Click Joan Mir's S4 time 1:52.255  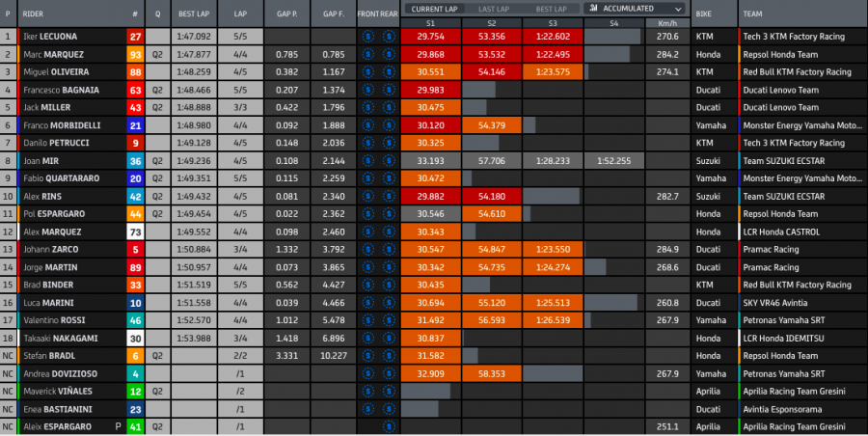coord(613,160)
